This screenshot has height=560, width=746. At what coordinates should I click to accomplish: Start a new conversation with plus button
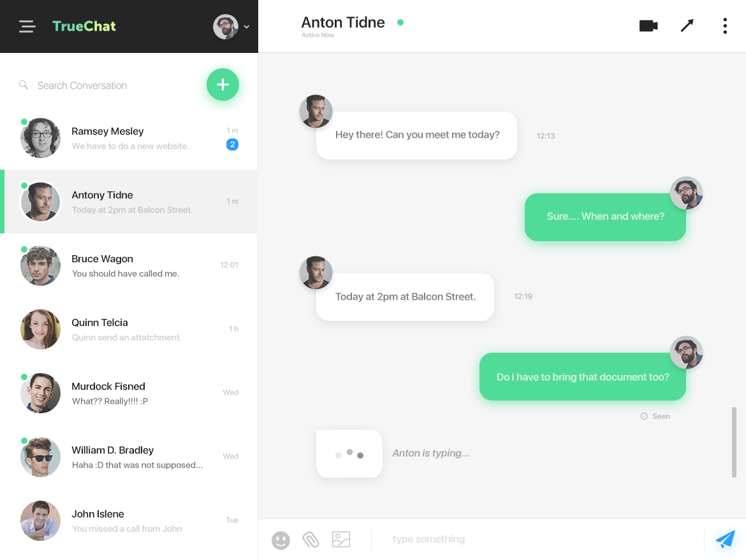(223, 85)
